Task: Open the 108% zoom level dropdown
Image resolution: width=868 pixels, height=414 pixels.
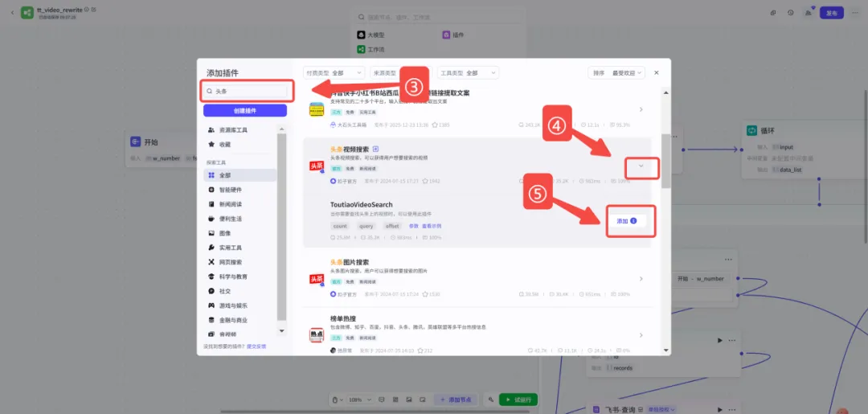Action: coord(360,400)
